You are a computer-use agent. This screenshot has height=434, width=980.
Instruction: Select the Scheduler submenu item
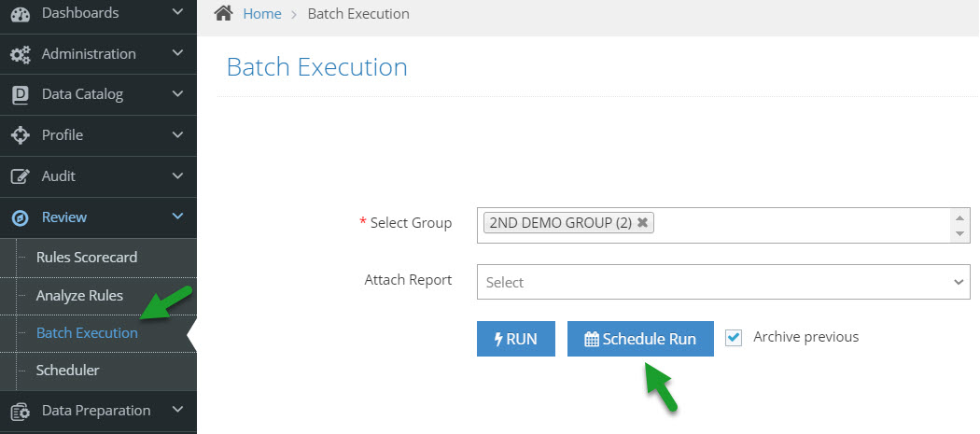pos(67,371)
